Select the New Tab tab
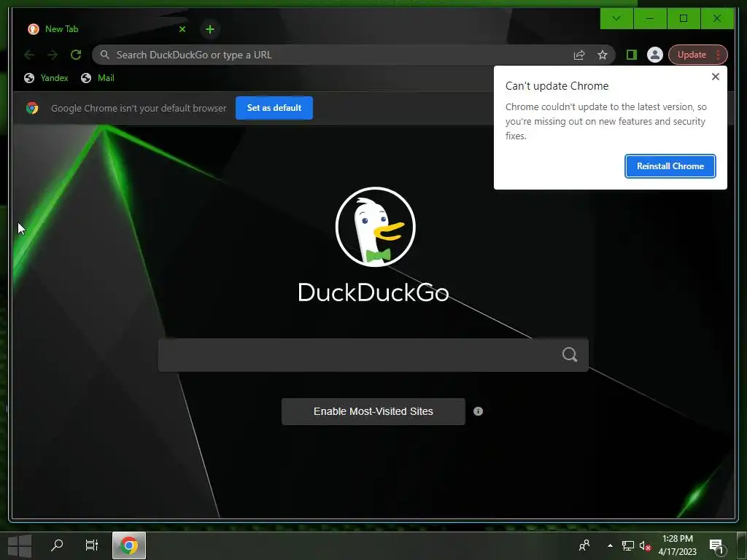This screenshot has height=560, width=747. coord(106,29)
